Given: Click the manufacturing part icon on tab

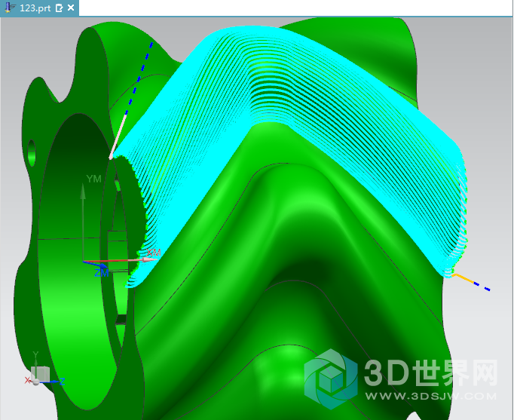Looking at the screenshot, I should (10, 8).
